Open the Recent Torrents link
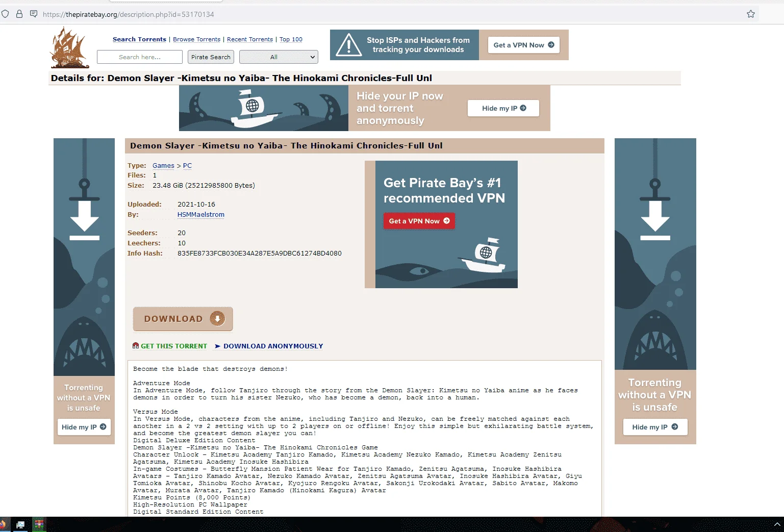 [x=250, y=39]
